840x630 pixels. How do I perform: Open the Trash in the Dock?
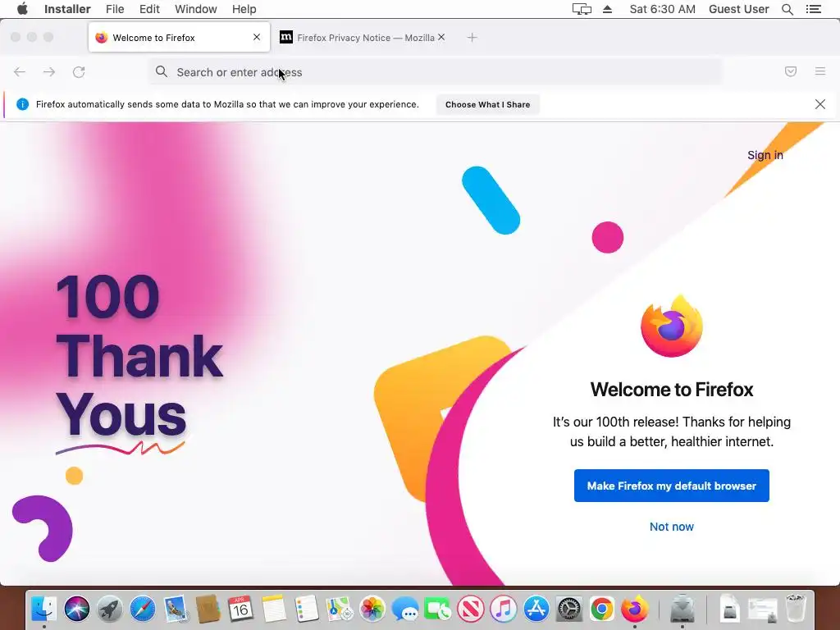click(x=796, y=609)
